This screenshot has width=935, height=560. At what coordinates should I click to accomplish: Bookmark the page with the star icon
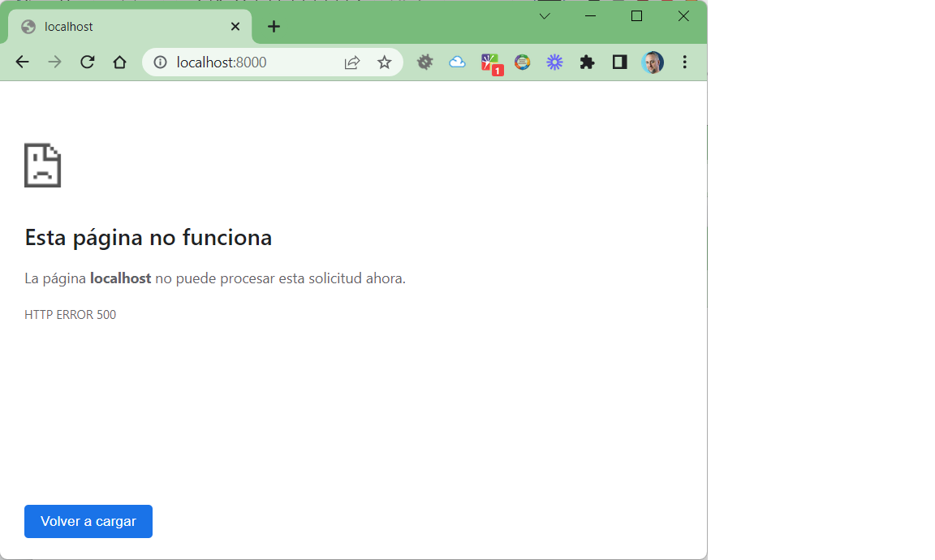(385, 62)
